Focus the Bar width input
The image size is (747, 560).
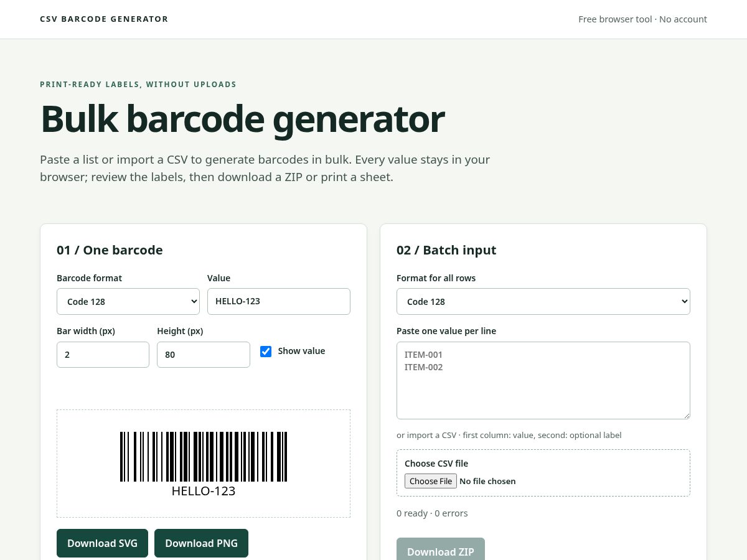click(x=103, y=355)
